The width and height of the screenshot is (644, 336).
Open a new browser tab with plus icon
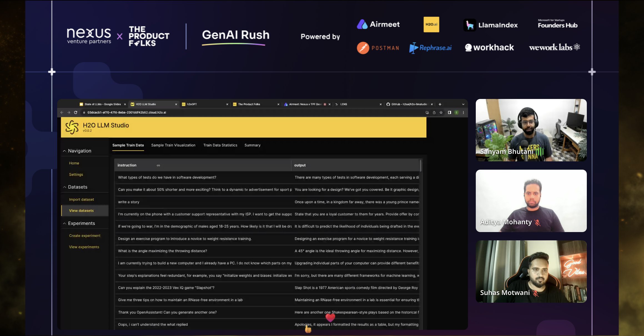coord(440,105)
